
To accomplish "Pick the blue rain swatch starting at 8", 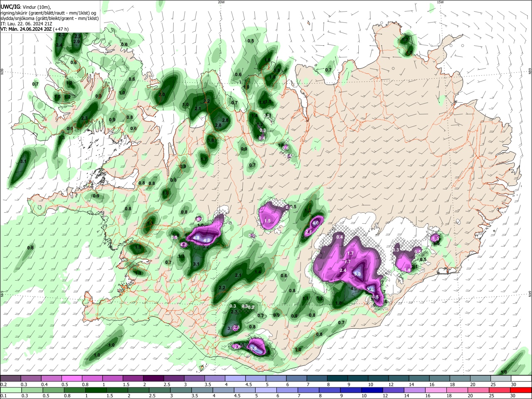I will click(330, 390).
